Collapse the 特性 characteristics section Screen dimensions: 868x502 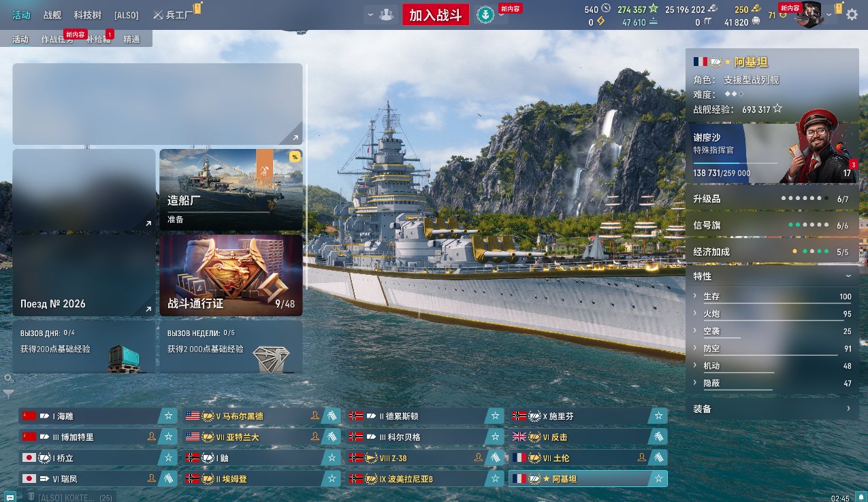(x=848, y=276)
